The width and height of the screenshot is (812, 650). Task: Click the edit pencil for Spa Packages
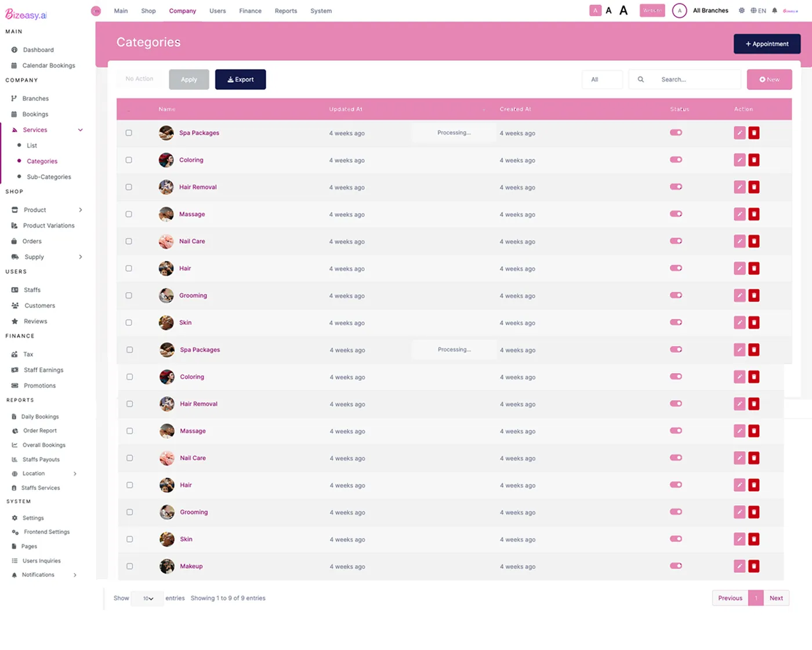pos(739,132)
